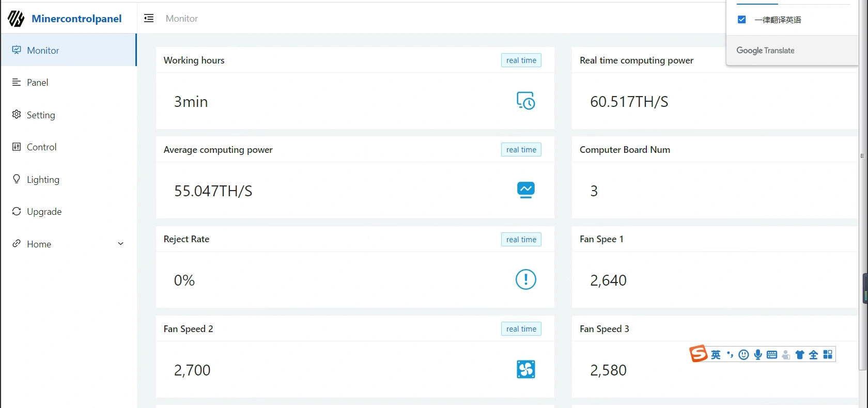This screenshot has height=408, width=868.
Task: Click the Sogou input method S icon
Action: click(698, 354)
